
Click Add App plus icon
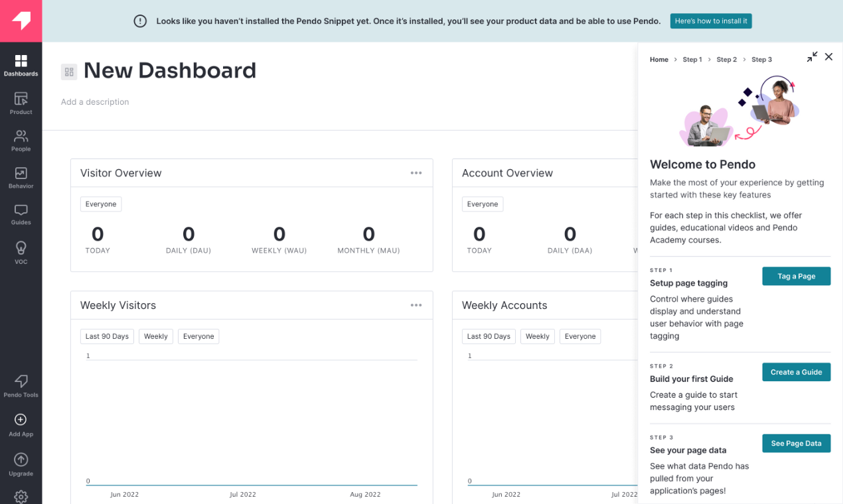pos(21,420)
